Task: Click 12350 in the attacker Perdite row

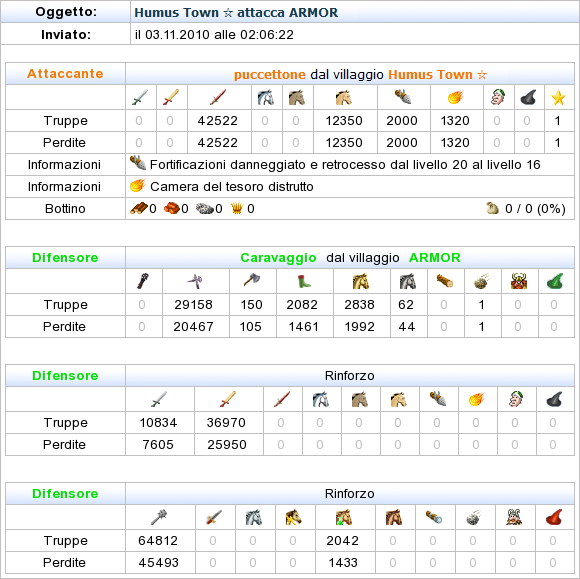Action: (344, 143)
